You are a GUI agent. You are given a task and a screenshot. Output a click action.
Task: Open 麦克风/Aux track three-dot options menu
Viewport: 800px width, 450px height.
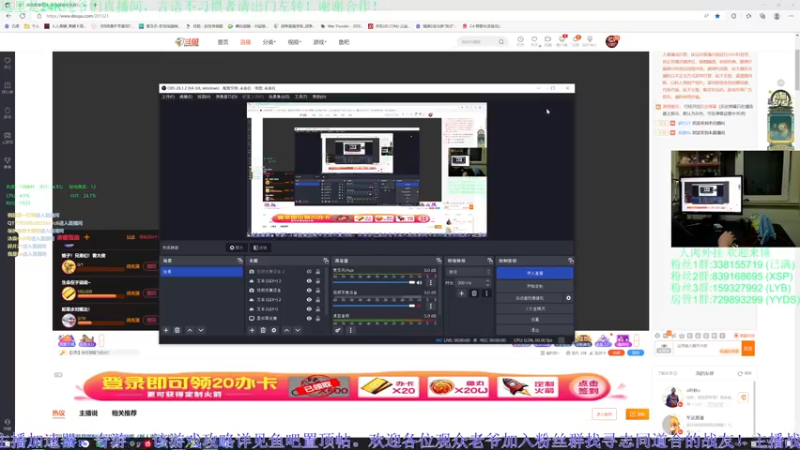pyautogui.click(x=431, y=282)
